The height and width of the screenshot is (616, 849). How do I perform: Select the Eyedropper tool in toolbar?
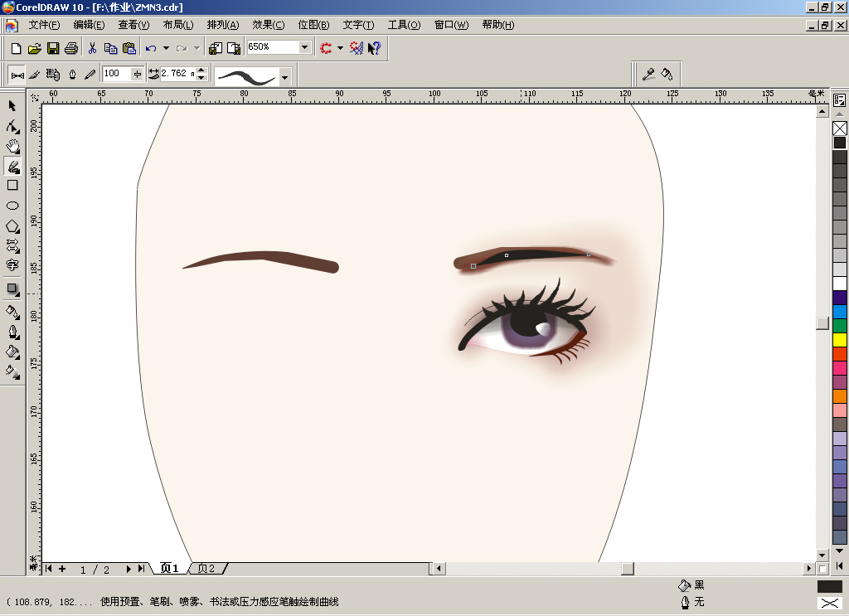(648, 74)
